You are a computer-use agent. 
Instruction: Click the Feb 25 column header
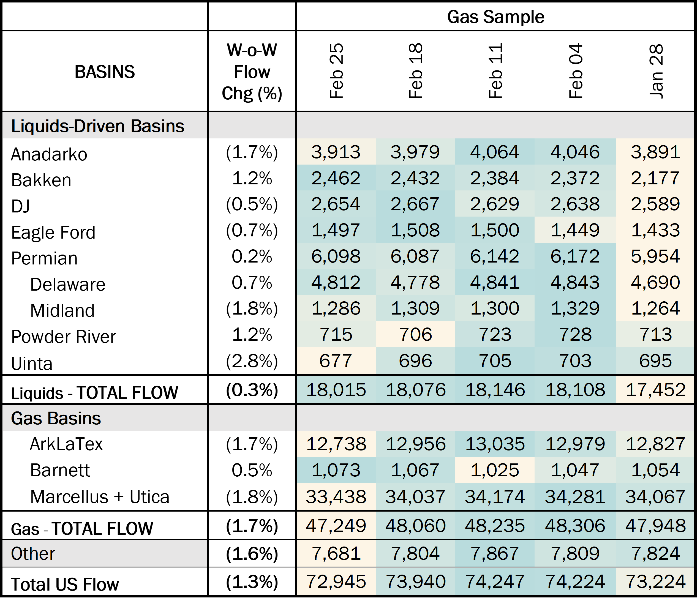(336, 71)
